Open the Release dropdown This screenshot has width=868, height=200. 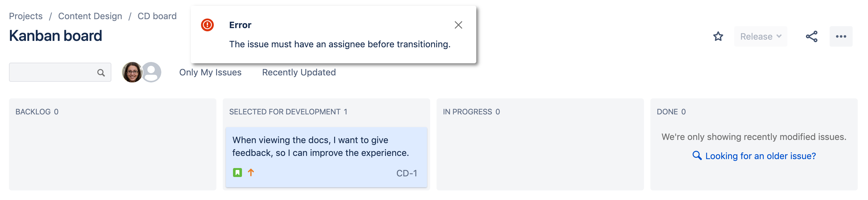click(760, 36)
